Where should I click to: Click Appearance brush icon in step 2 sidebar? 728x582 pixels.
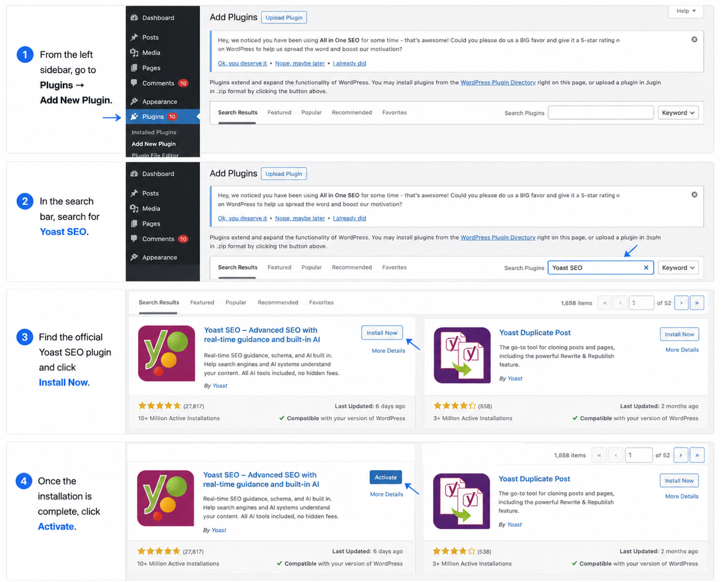pos(134,257)
